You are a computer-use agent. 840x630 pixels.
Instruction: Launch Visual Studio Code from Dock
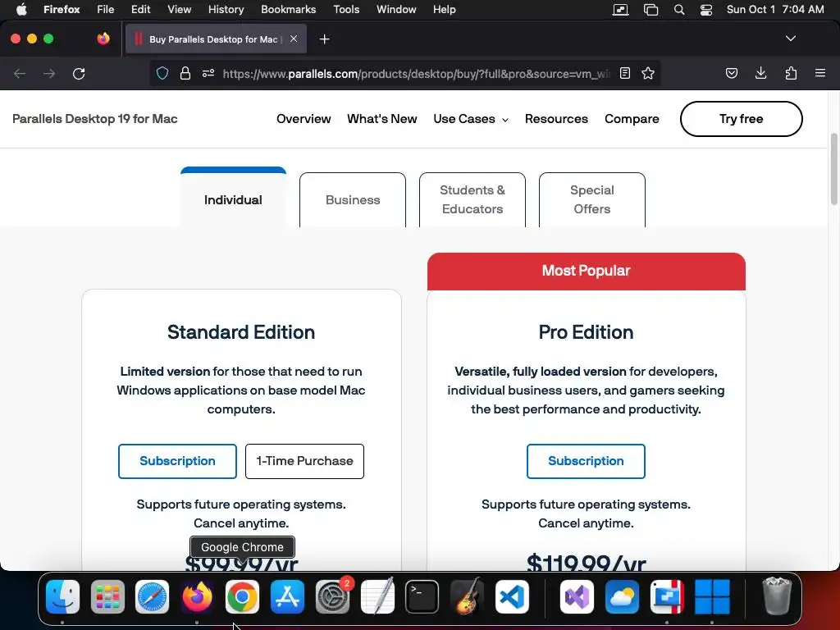tap(512, 596)
